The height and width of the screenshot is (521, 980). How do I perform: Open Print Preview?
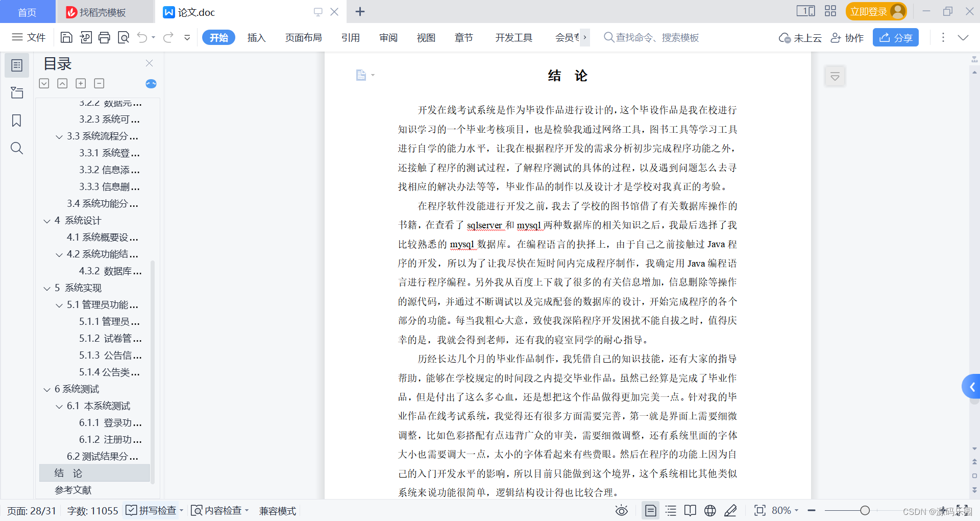point(123,37)
